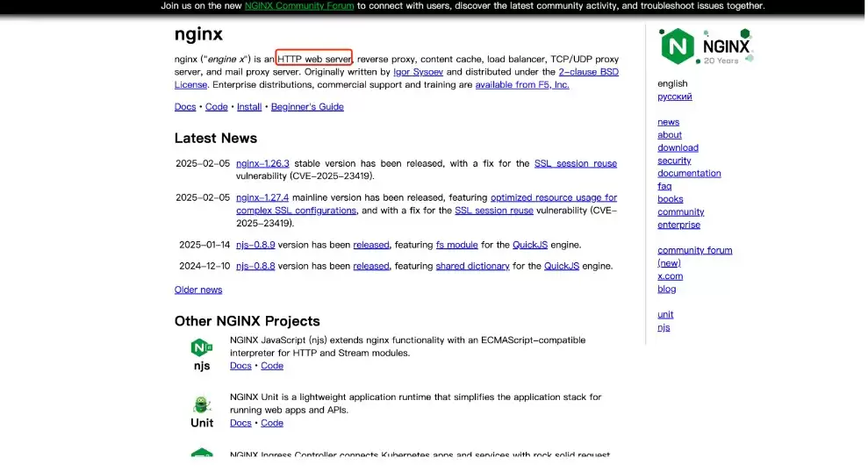Open the Igor Sysoev link
Screen dimensions: 868x472
[x=418, y=72]
